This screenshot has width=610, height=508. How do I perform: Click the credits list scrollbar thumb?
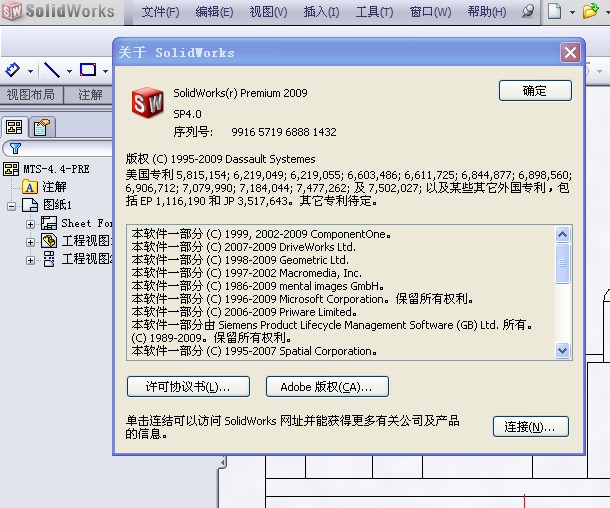point(563,263)
